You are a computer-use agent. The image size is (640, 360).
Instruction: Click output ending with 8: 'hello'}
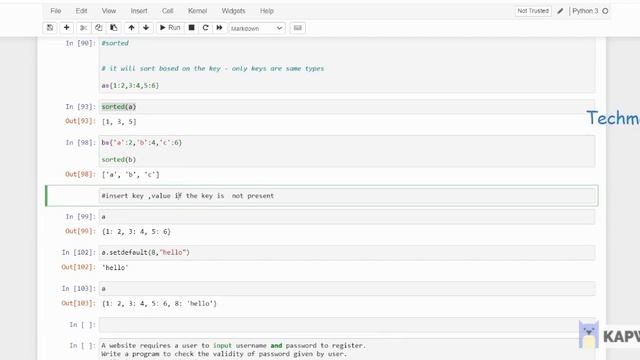159,303
